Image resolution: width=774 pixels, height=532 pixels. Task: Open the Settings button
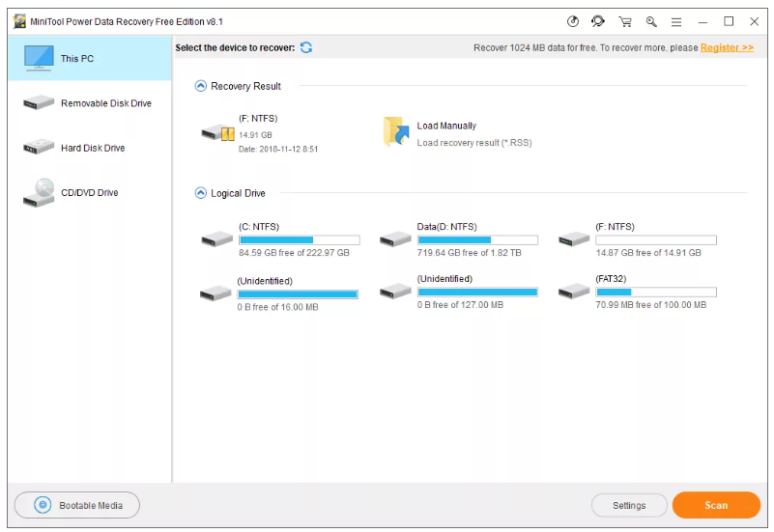(x=629, y=505)
